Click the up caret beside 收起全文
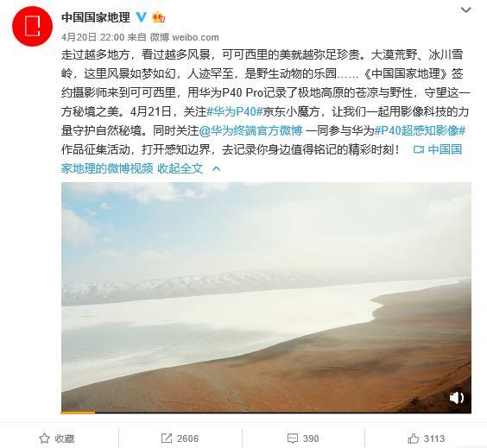Viewport: 487px width, 448px height. point(216,169)
